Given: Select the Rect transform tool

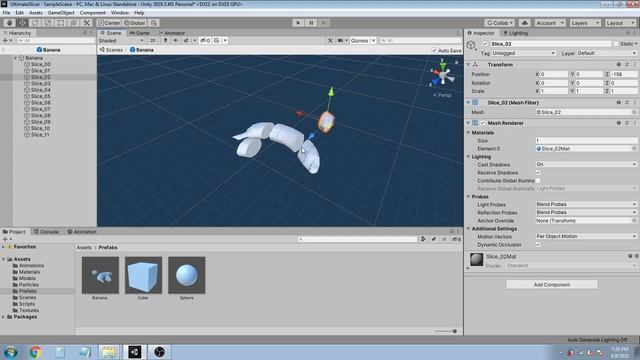Looking at the screenshot, I should [x=60, y=23].
